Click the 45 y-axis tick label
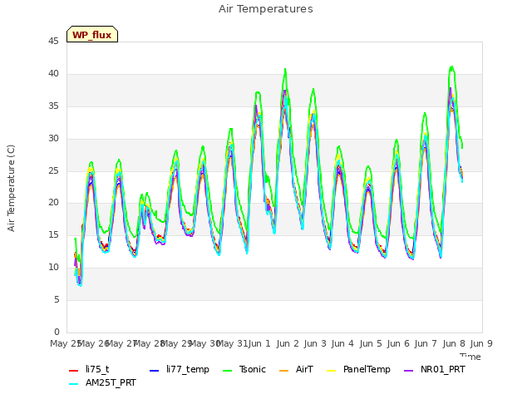Screen dimensions: 532x399 coord(53,42)
